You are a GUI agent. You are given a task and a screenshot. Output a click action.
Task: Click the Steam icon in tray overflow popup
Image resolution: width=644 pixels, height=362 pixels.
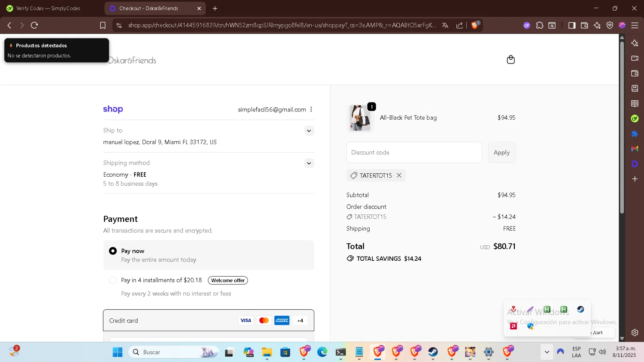point(580,309)
